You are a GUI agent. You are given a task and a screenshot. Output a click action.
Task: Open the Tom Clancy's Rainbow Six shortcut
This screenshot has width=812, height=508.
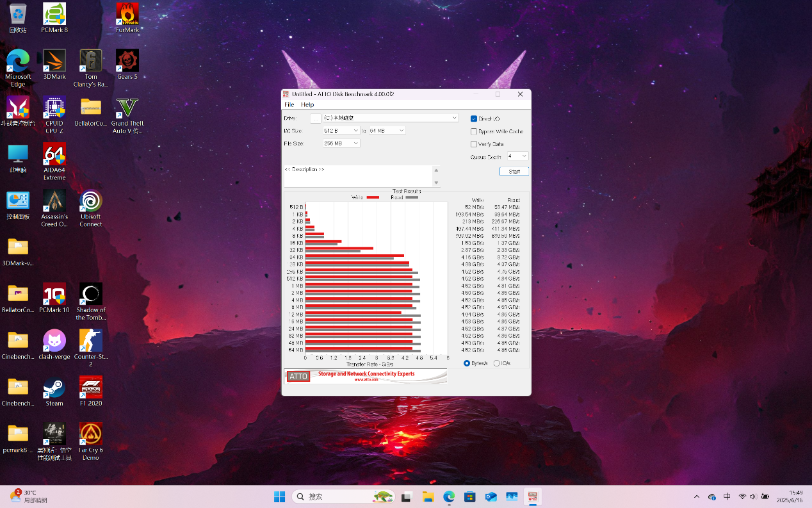(91, 68)
